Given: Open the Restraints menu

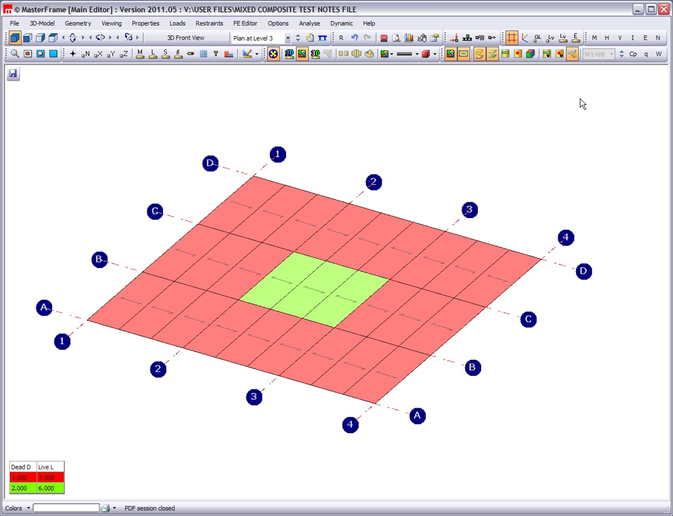Looking at the screenshot, I should (x=209, y=23).
